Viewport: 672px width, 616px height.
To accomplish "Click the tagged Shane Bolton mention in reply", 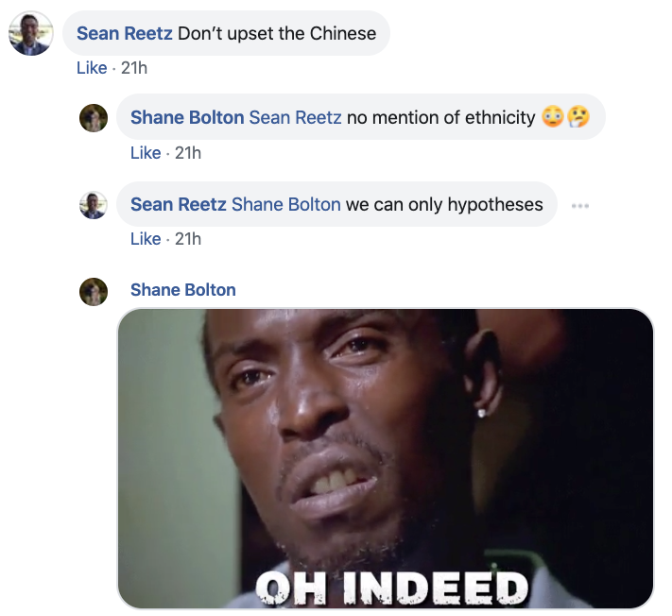I will [x=286, y=204].
